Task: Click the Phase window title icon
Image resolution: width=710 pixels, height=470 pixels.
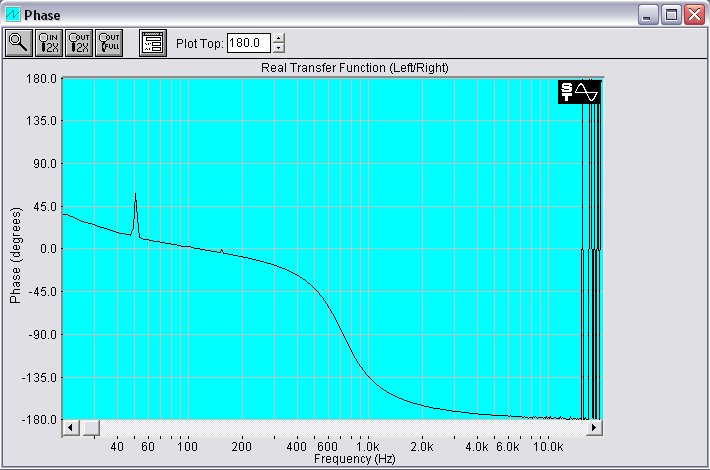Action: coord(13,14)
